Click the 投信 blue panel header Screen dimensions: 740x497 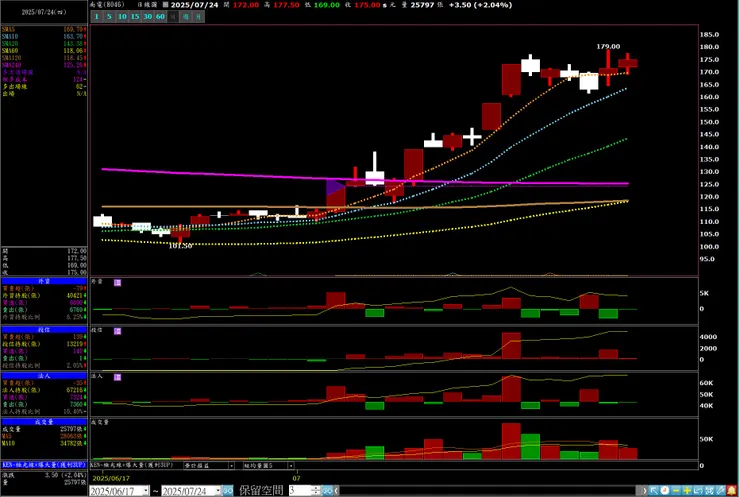tap(44, 330)
